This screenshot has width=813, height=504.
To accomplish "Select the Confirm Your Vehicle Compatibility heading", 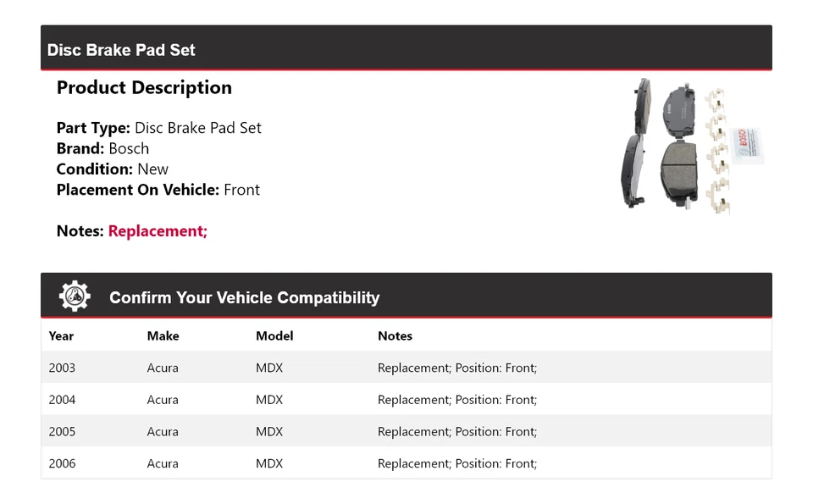I will pyautogui.click(x=244, y=298).
